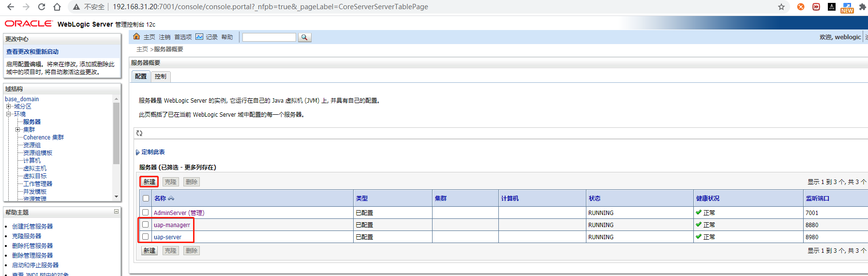Select 资源组模板 tree item
The width and height of the screenshot is (868, 276).
click(38, 153)
